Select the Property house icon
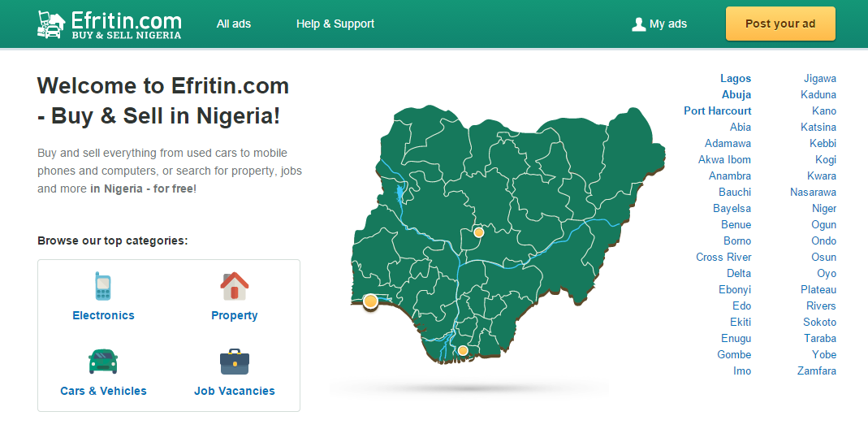The image size is (868, 429). (x=235, y=286)
